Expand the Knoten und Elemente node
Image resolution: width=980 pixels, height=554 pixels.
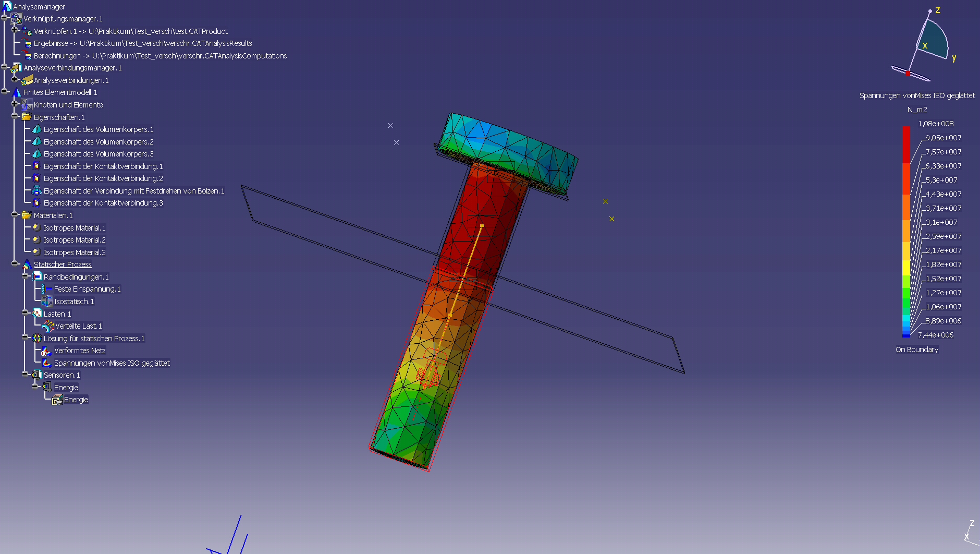[15, 103]
